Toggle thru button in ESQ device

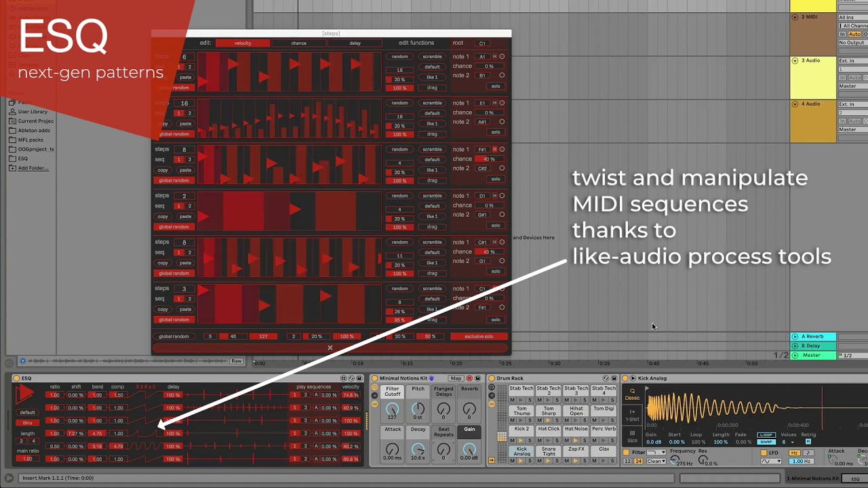click(27, 422)
